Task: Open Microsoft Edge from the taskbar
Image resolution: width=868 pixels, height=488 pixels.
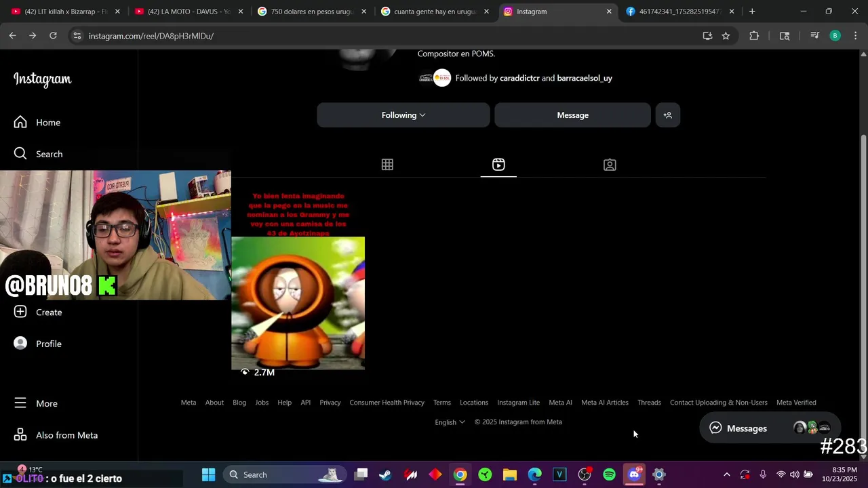Action: tap(534, 474)
